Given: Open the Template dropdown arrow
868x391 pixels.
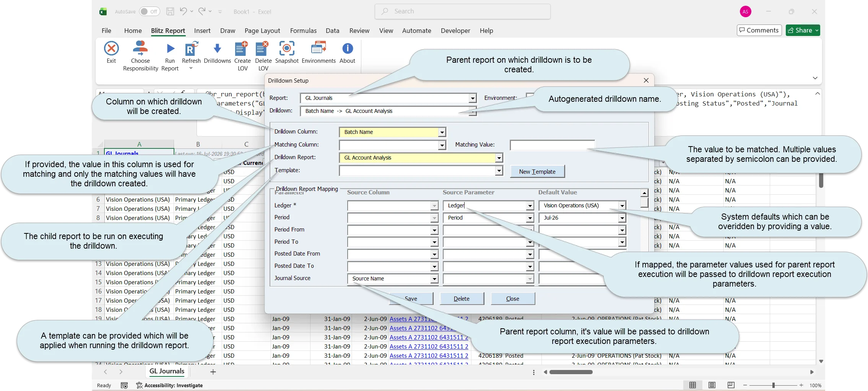Looking at the screenshot, I should pyautogui.click(x=499, y=170).
